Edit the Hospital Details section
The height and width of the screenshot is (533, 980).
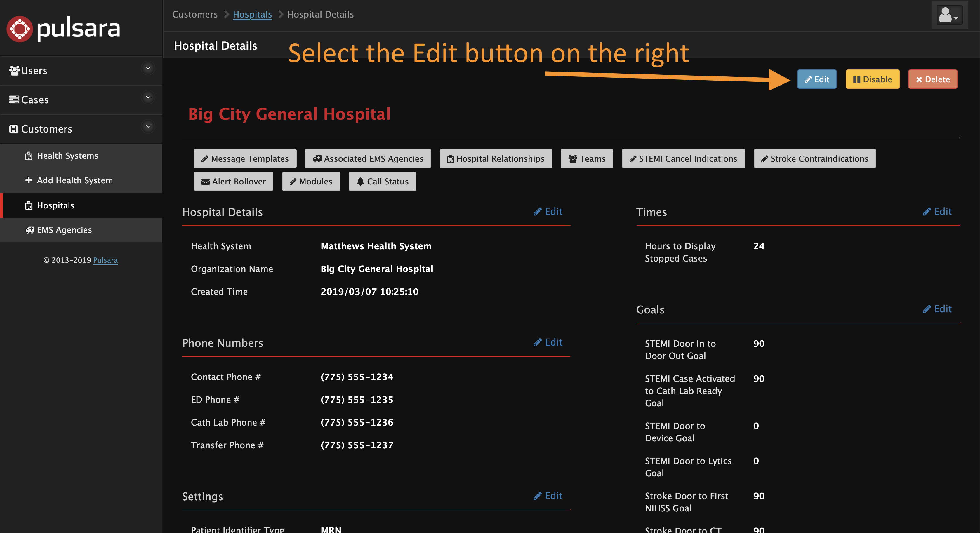(548, 211)
